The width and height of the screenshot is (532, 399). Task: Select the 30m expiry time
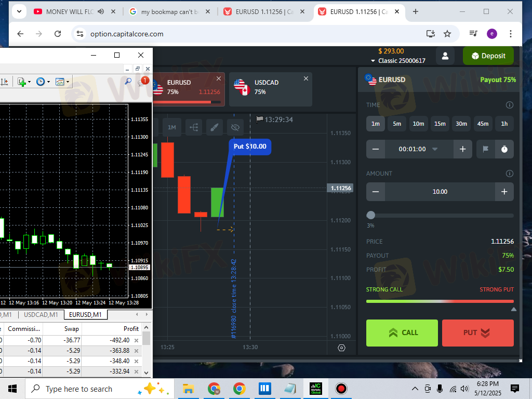(461, 124)
